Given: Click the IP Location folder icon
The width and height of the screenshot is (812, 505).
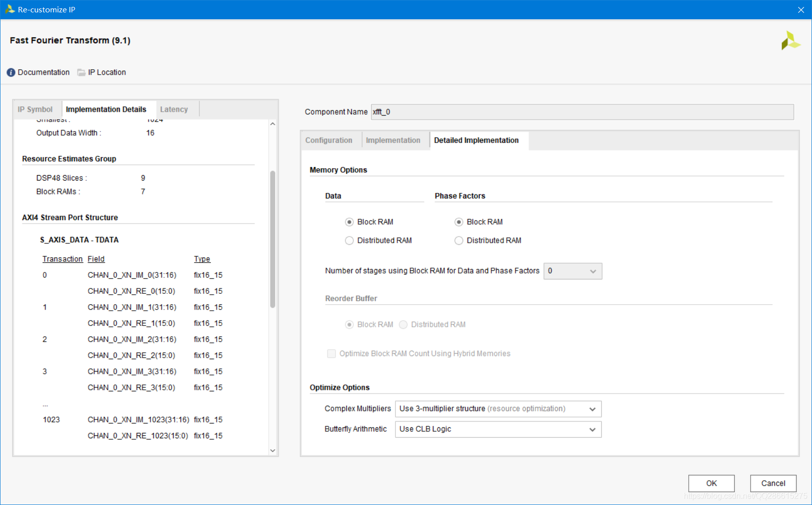Looking at the screenshot, I should pyautogui.click(x=81, y=72).
